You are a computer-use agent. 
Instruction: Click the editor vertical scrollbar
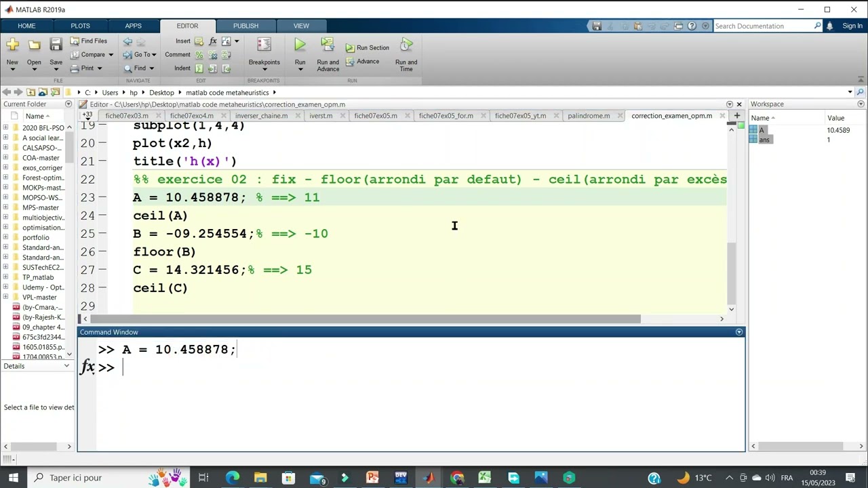click(x=731, y=272)
